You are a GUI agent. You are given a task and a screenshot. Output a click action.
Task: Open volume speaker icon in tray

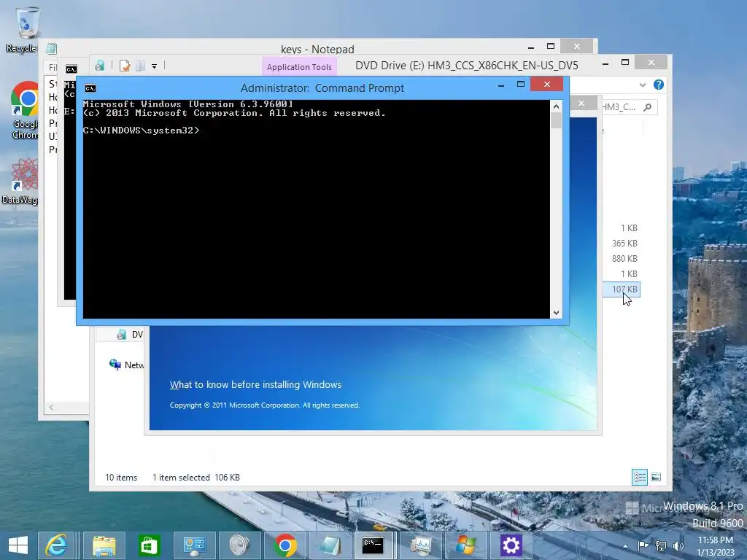click(x=678, y=545)
